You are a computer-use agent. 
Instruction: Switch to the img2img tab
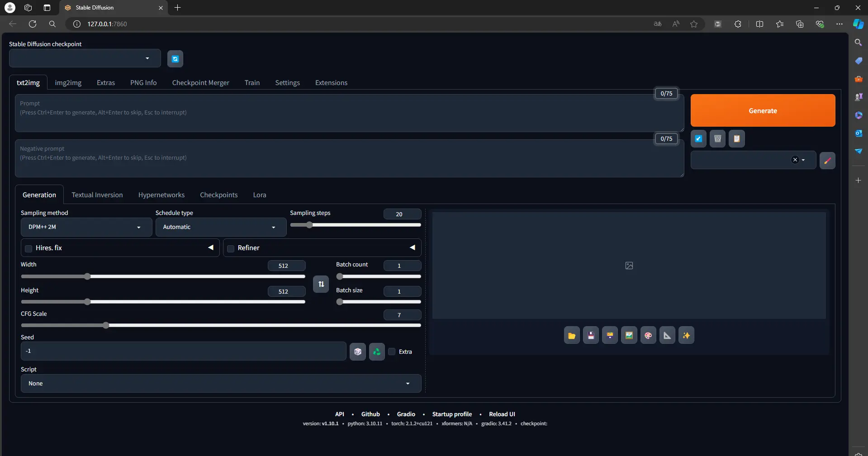pyautogui.click(x=68, y=83)
